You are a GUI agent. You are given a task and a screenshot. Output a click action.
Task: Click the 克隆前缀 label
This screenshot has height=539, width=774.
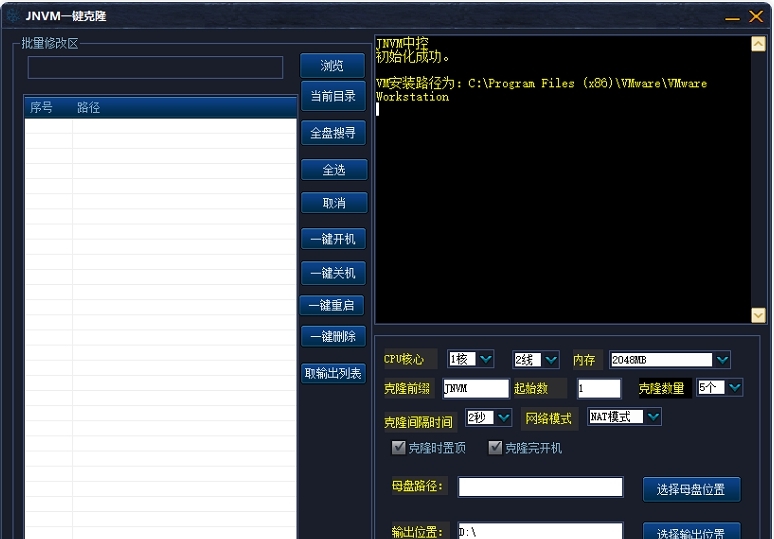point(407,388)
